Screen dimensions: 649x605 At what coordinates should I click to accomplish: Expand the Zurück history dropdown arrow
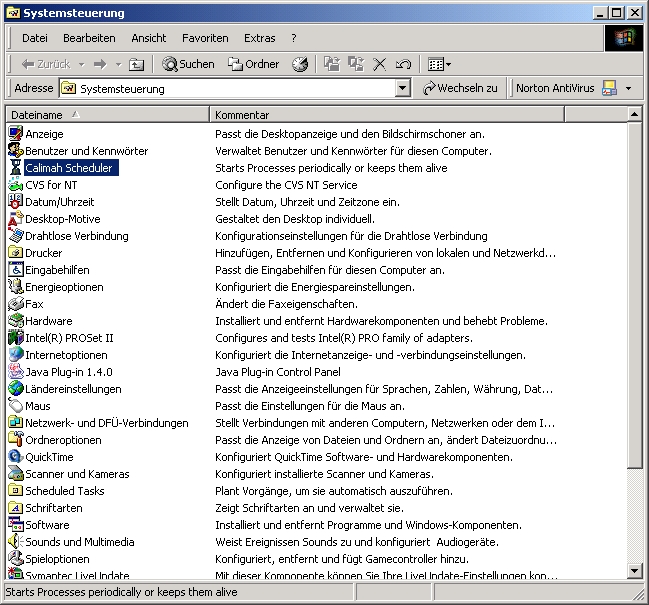click(x=82, y=65)
